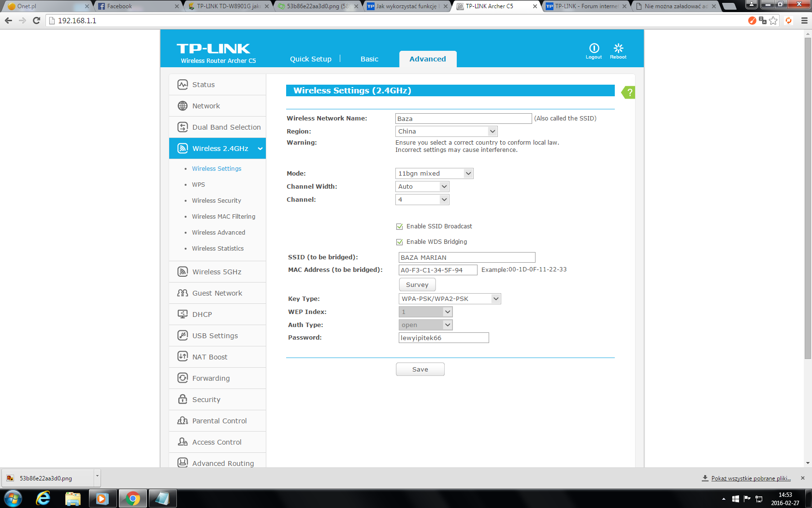Launch Internet Explorer from the taskbar
Viewport: 812px width, 508px height.
(x=43, y=498)
